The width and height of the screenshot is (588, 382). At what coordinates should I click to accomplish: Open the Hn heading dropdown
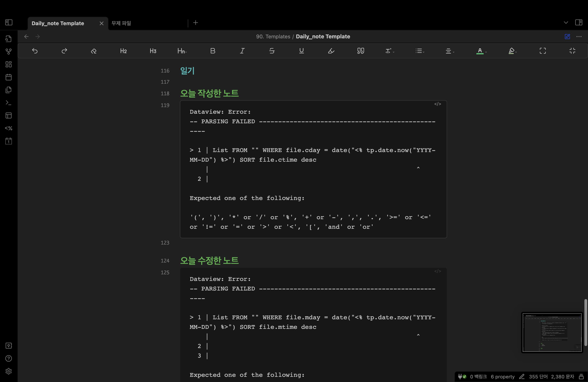(182, 51)
